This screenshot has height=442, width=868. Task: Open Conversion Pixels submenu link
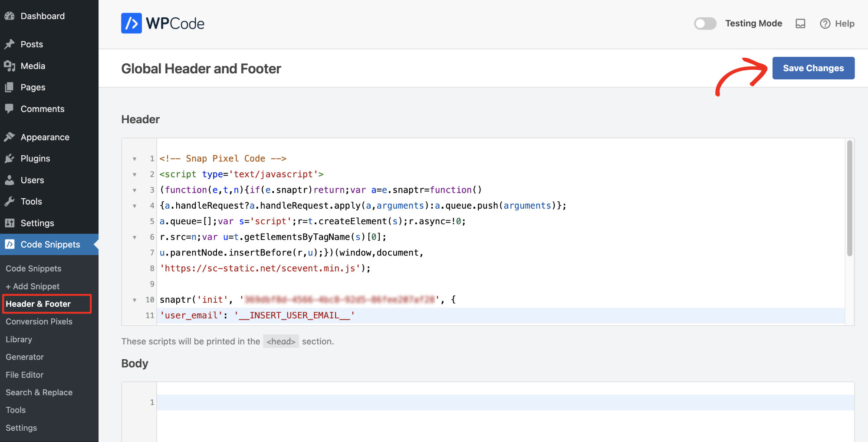coord(39,321)
